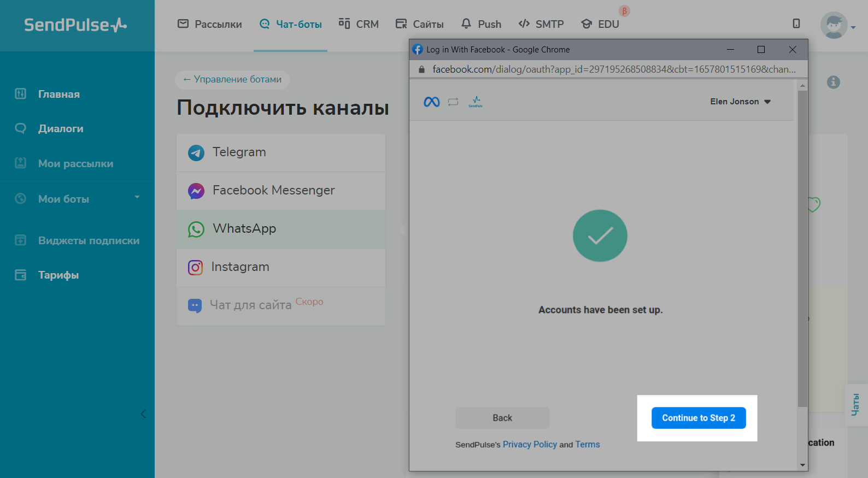Screen dimensions: 868x478
Task: Open the user avatar profile menu
Action: [834, 25]
